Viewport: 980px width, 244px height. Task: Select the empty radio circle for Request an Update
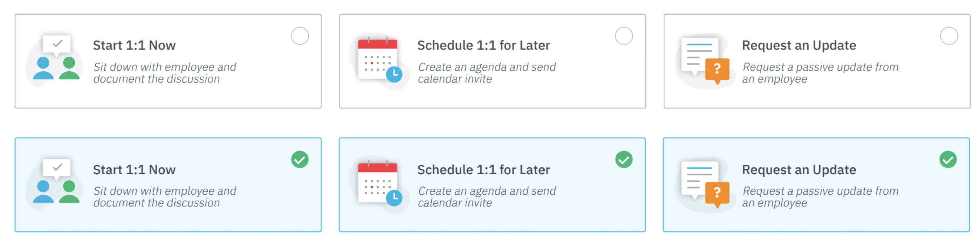pyautogui.click(x=949, y=36)
